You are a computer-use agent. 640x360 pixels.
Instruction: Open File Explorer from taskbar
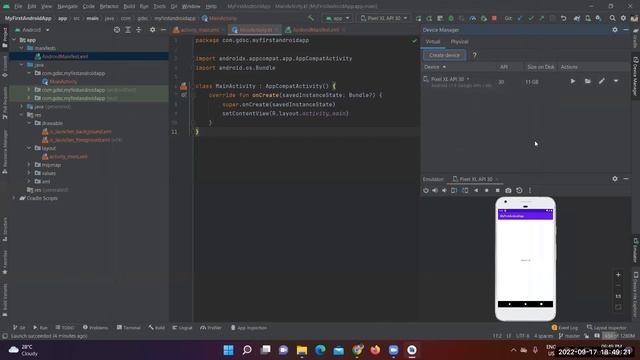tap(302, 350)
